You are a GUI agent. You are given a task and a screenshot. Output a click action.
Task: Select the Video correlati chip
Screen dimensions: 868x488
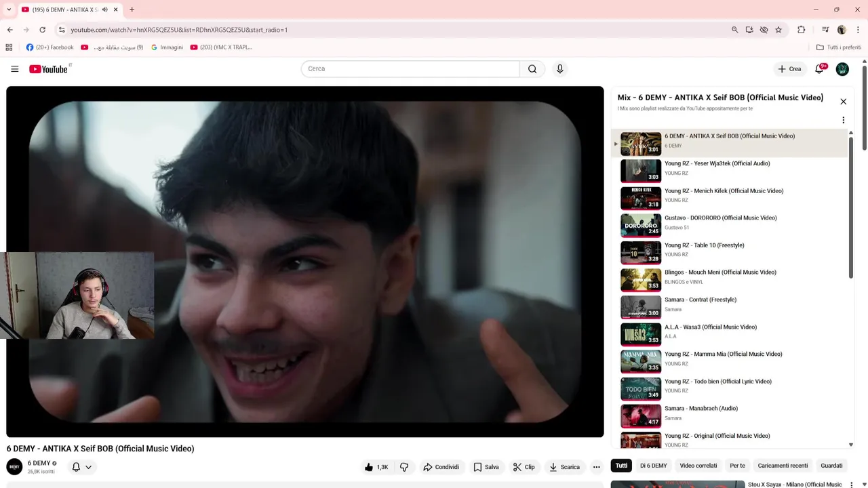[698, 466]
